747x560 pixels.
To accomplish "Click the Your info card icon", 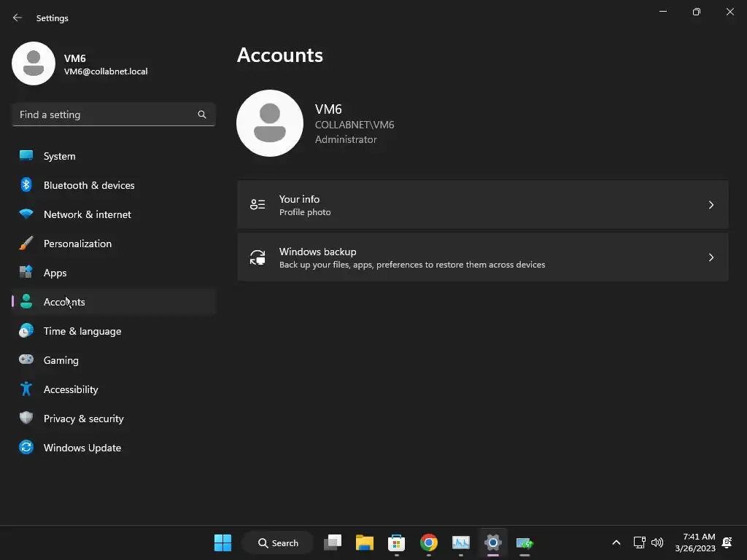I will [258, 205].
